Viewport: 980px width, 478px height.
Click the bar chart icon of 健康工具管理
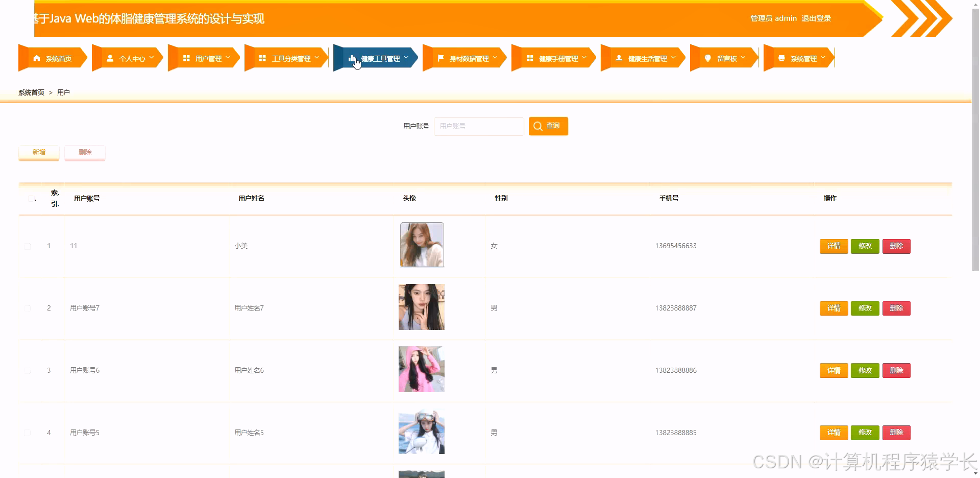[x=352, y=59]
